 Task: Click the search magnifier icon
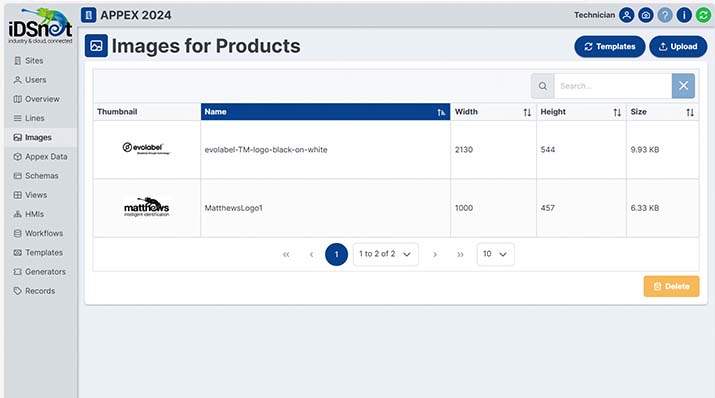(543, 86)
